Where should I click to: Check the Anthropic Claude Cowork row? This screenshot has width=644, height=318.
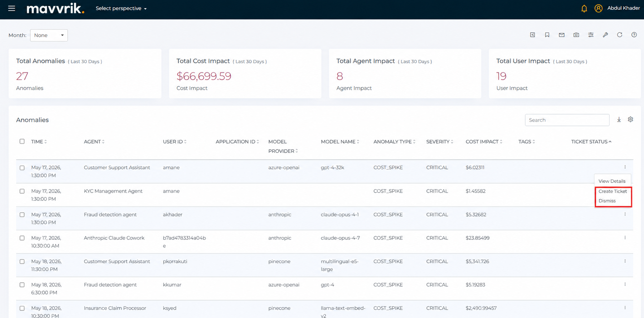pyautogui.click(x=22, y=238)
